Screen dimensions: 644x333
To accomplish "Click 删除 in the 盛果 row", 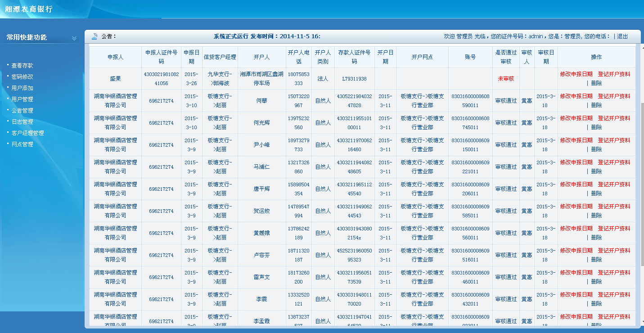I will tap(596, 83).
